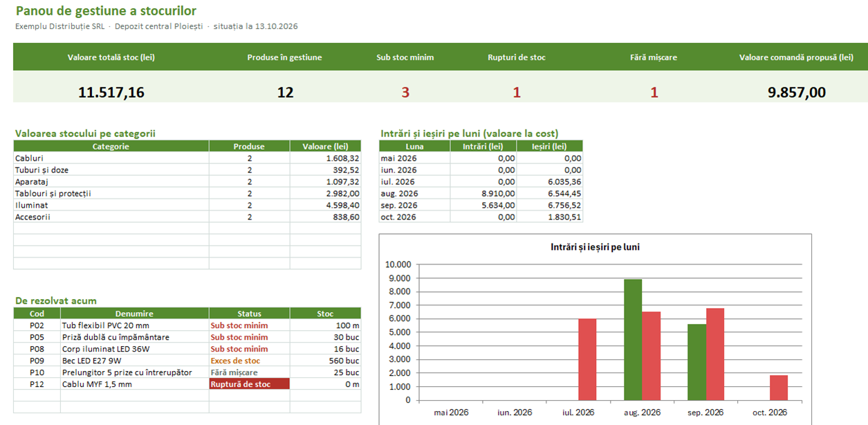
Task: Click the "Ieșiri (lei)" column header
Action: tap(550, 146)
